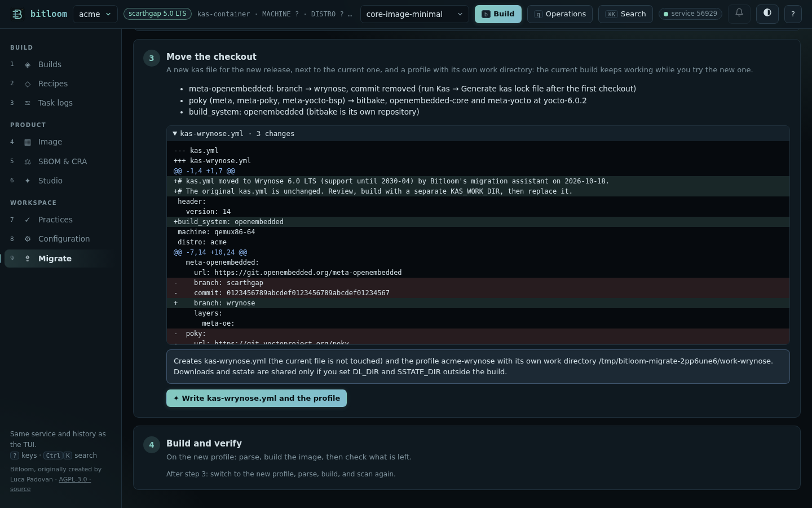This screenshot has width=812, height=508.
Task: Open the Image grid icon
Action: (28, 142)
